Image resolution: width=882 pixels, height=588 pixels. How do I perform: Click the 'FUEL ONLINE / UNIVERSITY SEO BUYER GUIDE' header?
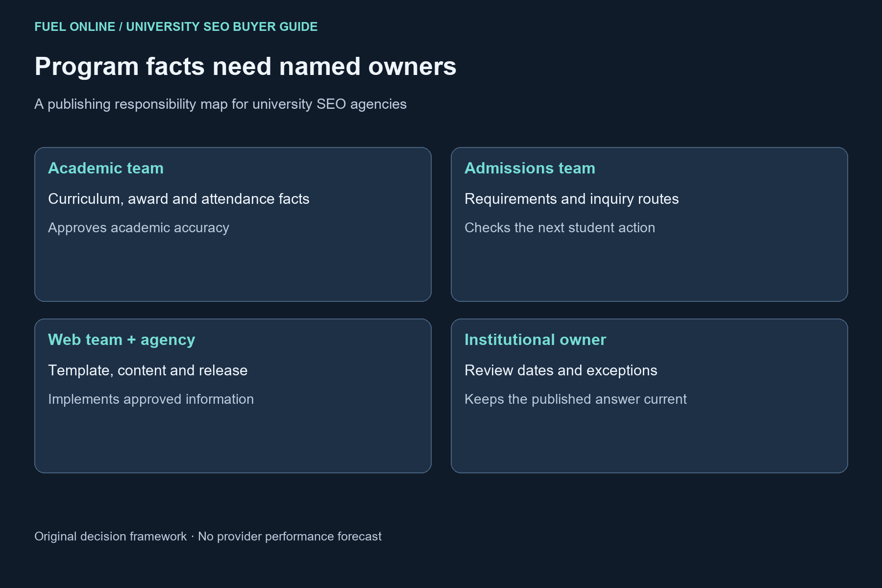click(x=176, y=26)
